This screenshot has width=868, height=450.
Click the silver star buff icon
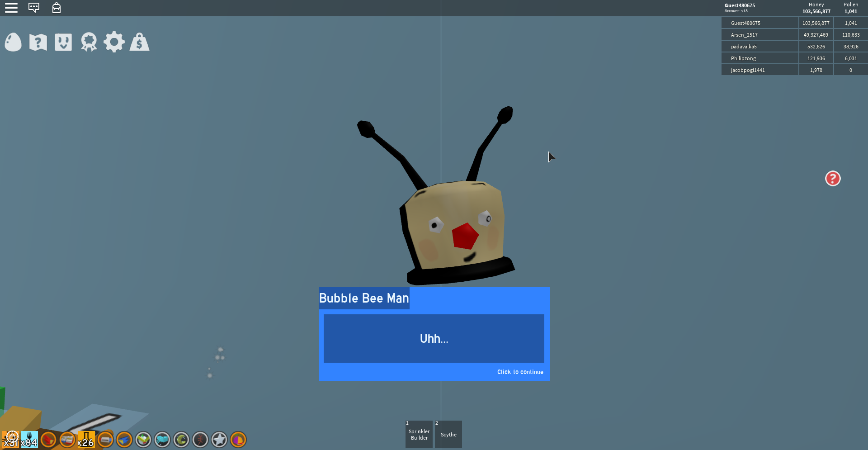coord(219,439)
